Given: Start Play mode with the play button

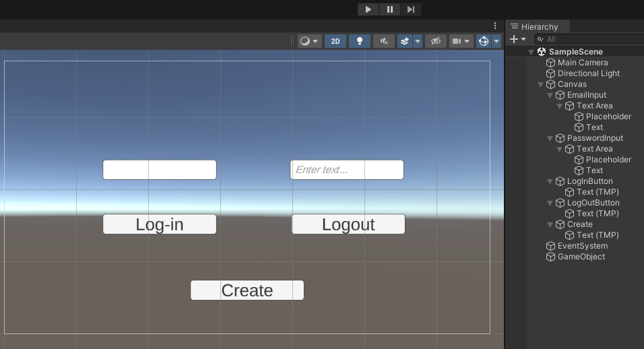Looking at the screenshot, I should click(368, 9).
